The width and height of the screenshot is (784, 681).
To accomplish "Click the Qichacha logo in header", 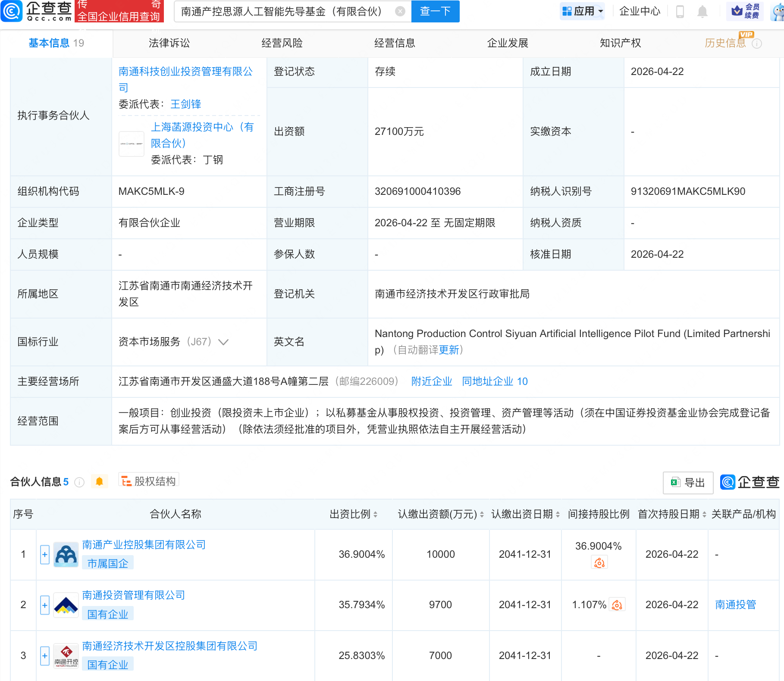I will 37,11.
